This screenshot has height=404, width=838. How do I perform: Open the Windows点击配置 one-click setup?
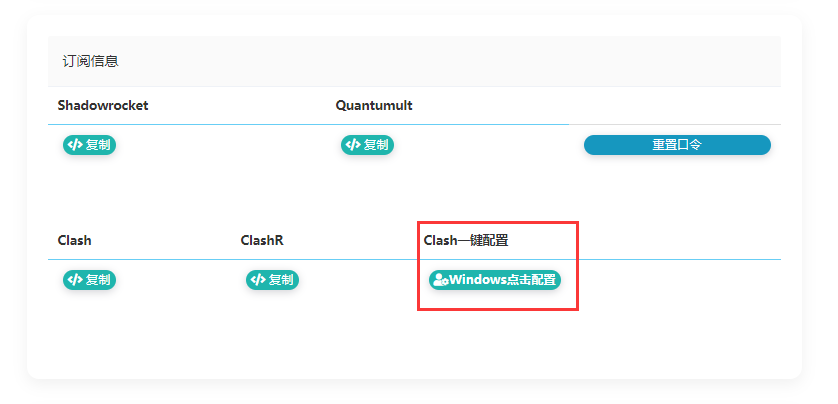495,280
